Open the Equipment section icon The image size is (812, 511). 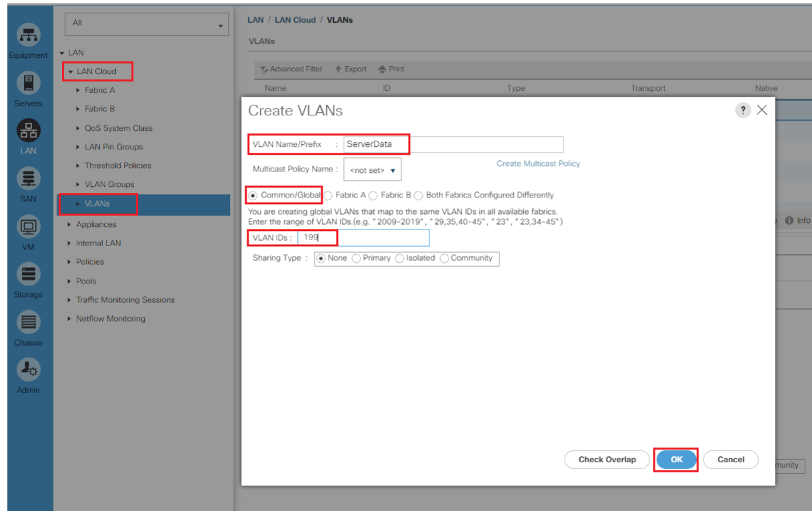(x=28, y=36)
